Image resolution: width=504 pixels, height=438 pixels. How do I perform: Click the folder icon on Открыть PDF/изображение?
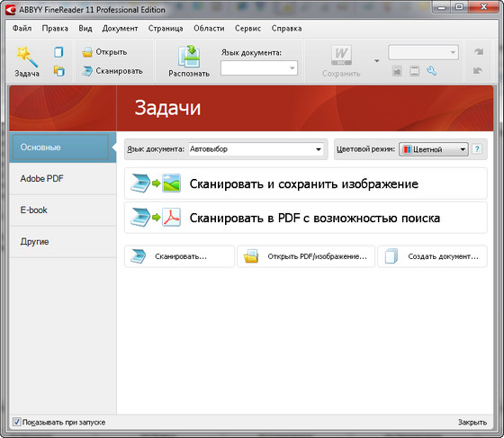(x=251, y=256)
